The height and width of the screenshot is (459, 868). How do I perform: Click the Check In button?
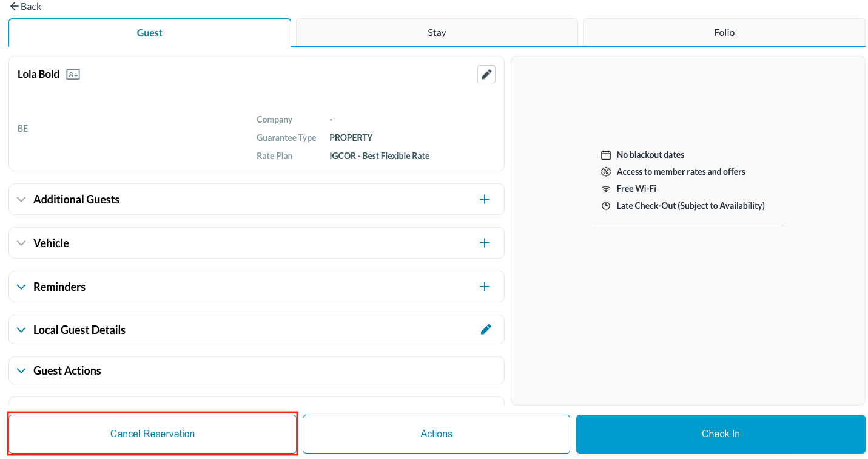point(720,433)
